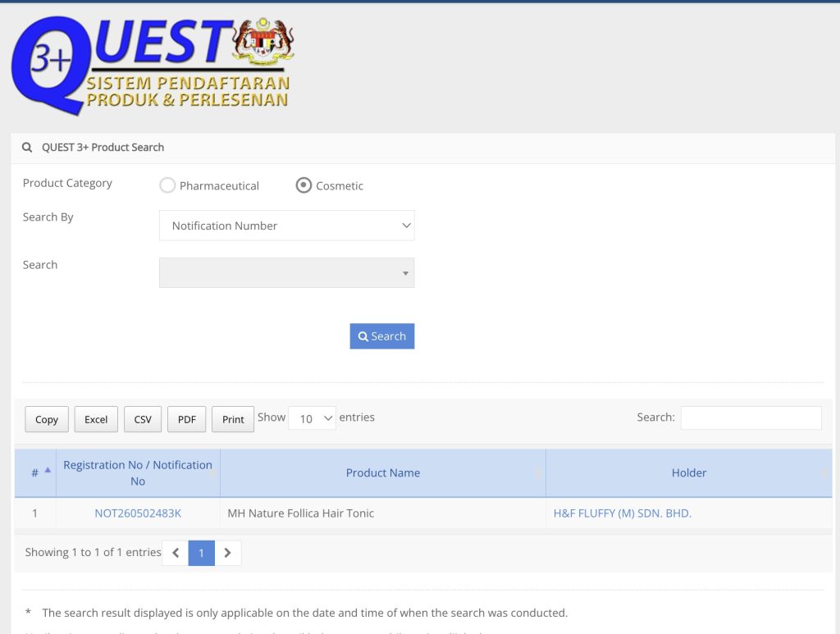The image size is (840, 634).
Task: Select pagination page 1
Action: [x=202, y=553]
